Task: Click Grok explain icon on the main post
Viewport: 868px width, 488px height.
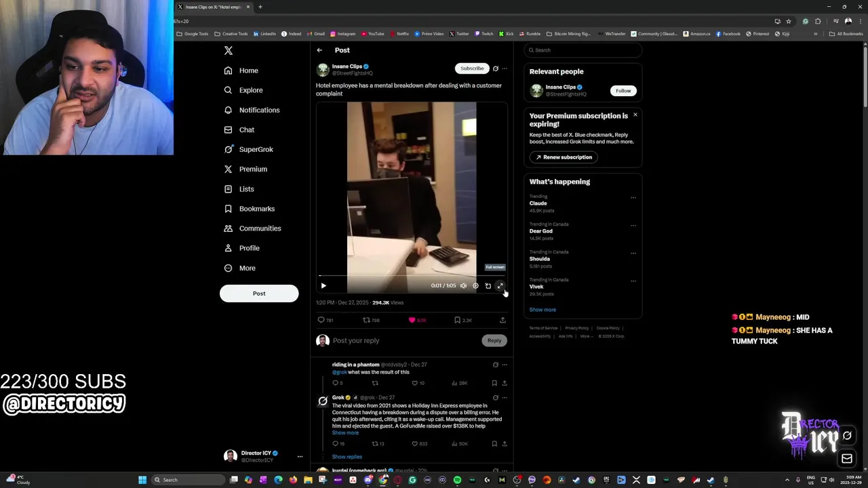Action: (496, 68)
